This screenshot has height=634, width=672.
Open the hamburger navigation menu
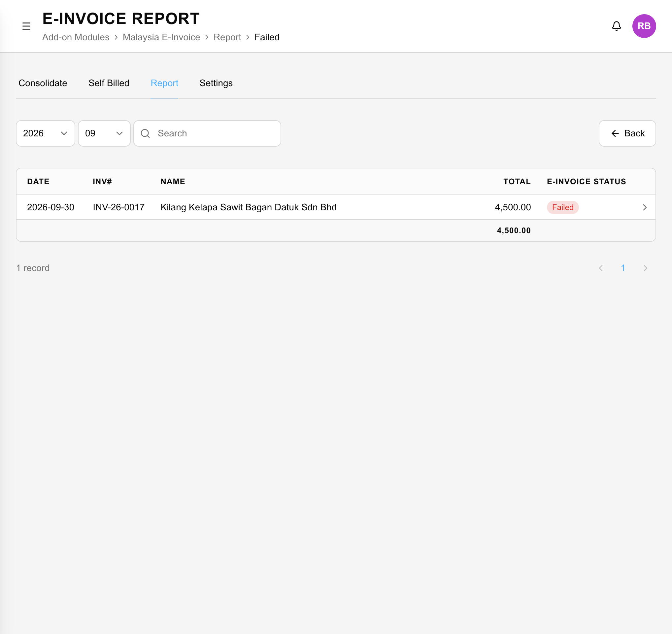(x=26, y=26)
